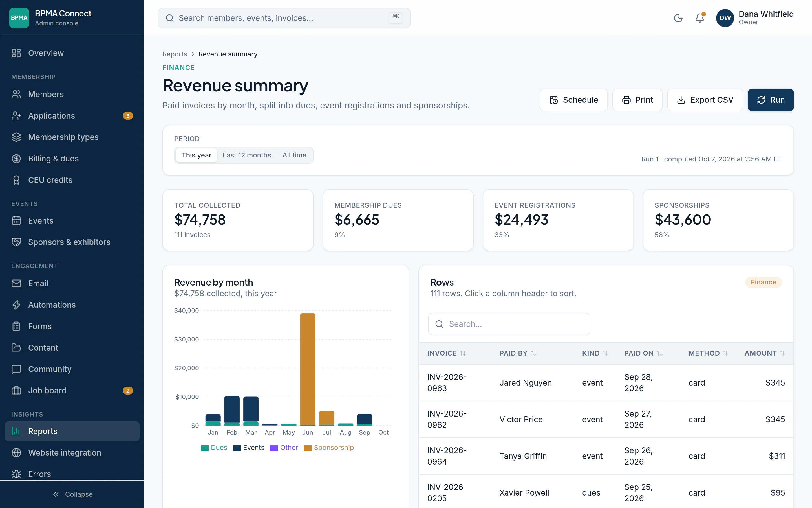Focus the global search field

click(x=284, y=18)
